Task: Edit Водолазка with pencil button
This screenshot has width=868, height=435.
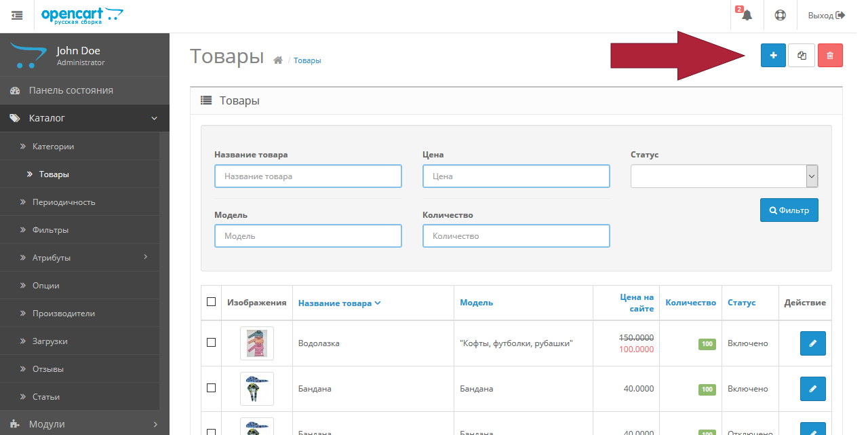Action: [813, 343]
